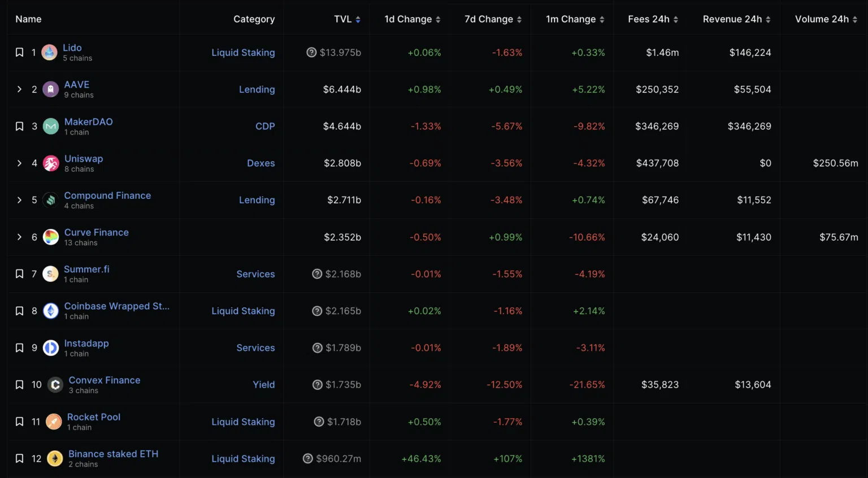Viewport: 868px width, 478px height.
Task: Bookmark Coinbase Wrapped Staked ETH row
Action: (19, 311)
